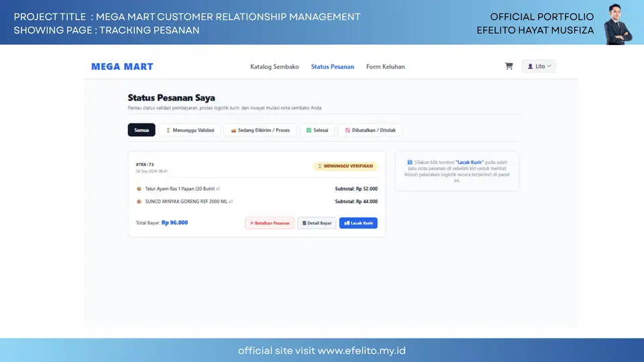Open the Lito user dropdown
Viewport: 644px width, 362px height.
(539, 66)
